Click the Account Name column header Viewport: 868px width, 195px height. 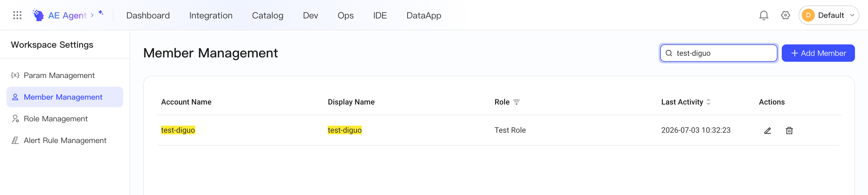point(186,102)
